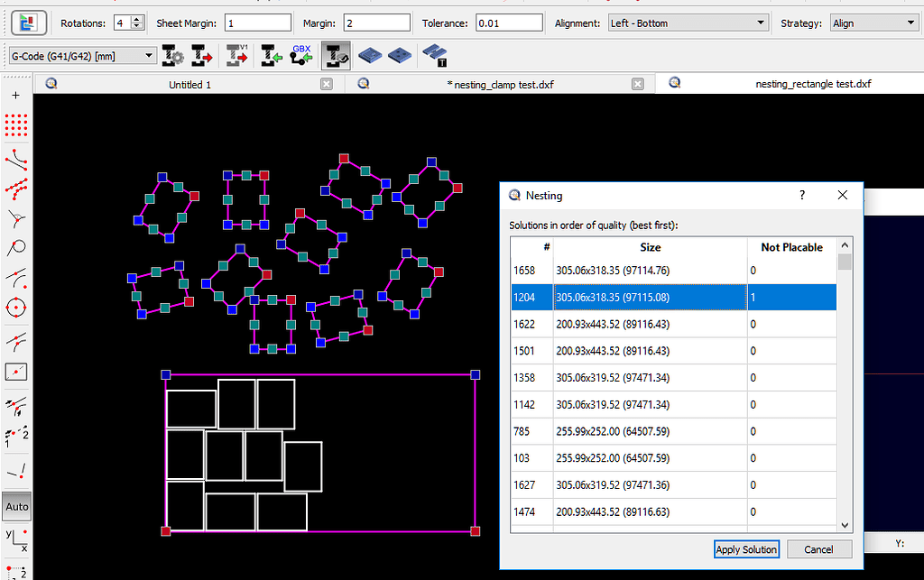Close the Untitled 1 tab
924x580 pixels.
(327, 84)
